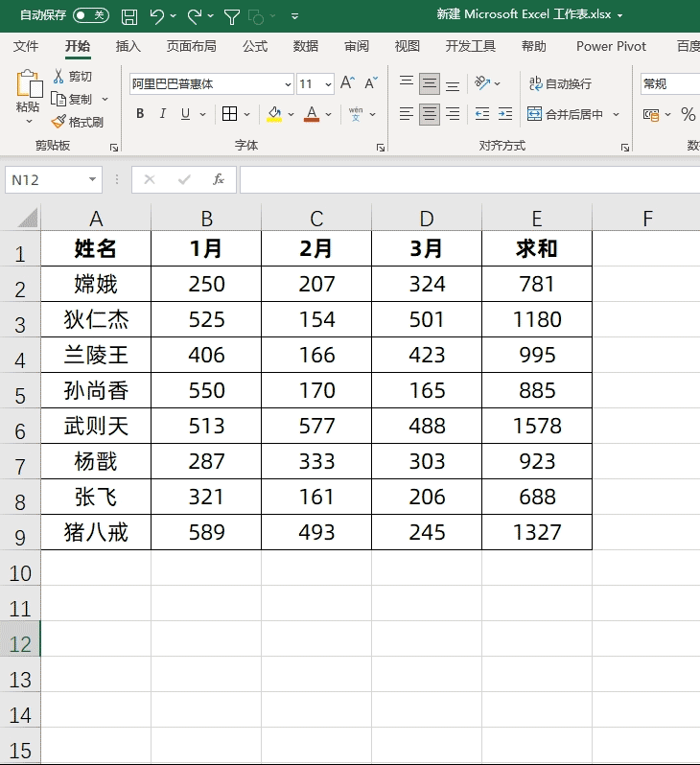Click the Undo arrow icon
Image resolution: width=700 pixels, height=765 pixels.
point(157,16)
